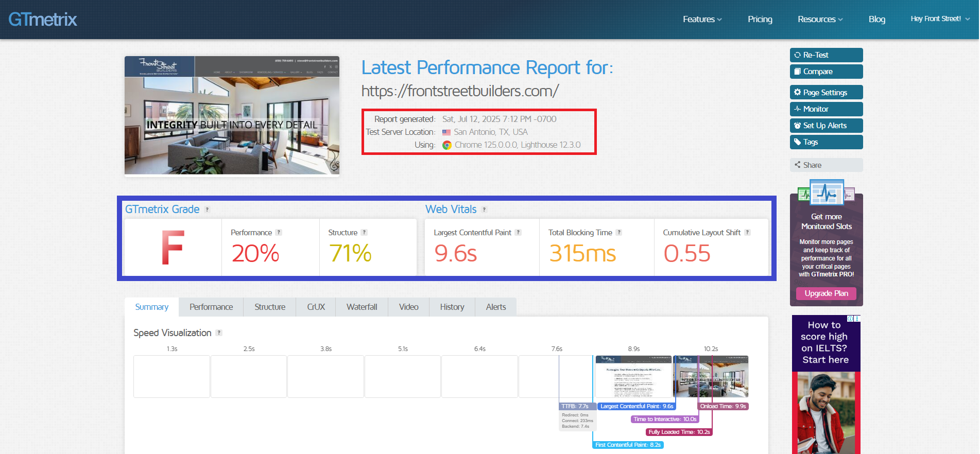Click the San Antonio, TX, USA text
This screenshot has height=454, width=980.
[x=490, y=132]
